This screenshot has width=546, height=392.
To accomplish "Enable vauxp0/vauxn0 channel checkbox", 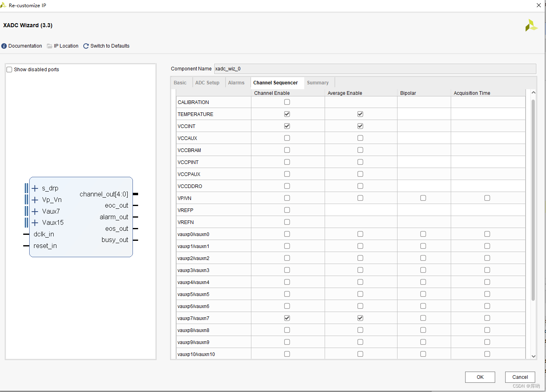I will click(x=287, y=234).
